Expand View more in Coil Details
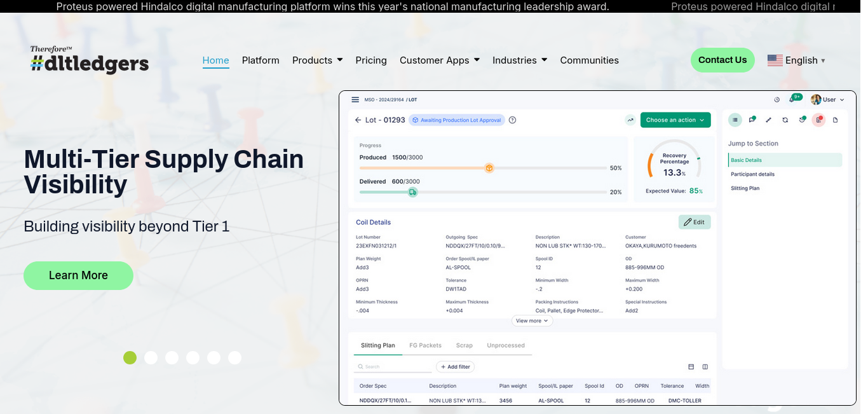Image resolution: width=868 pixels, height=414 pixels. tap(532, 321)
